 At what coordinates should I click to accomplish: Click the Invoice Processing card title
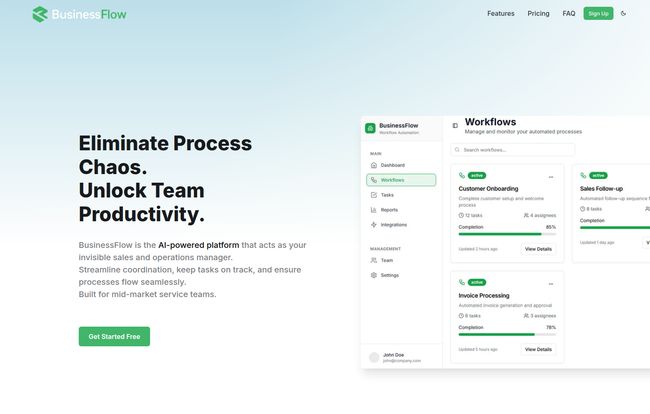484,295
